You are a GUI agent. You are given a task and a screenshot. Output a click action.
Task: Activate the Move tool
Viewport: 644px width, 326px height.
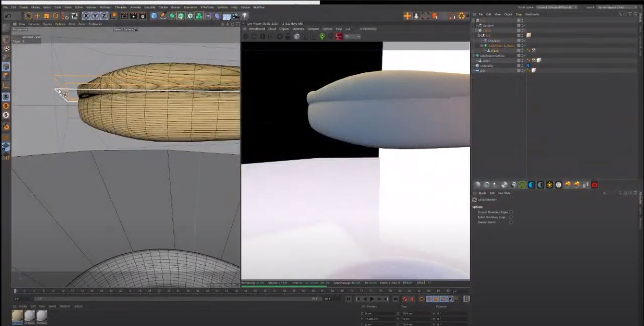click(x=38, y=16)
